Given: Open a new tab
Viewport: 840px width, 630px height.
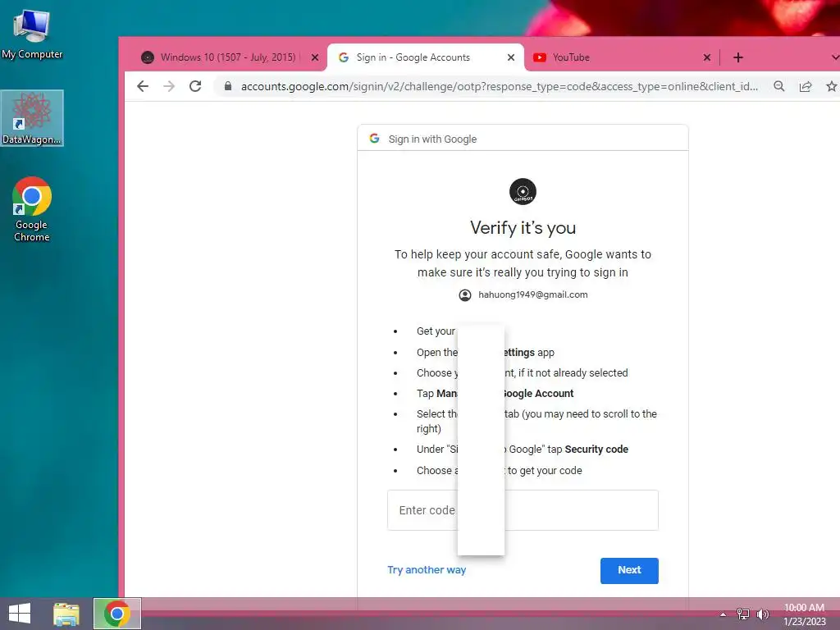Looking at the screenshot, I should pos(738,57).
